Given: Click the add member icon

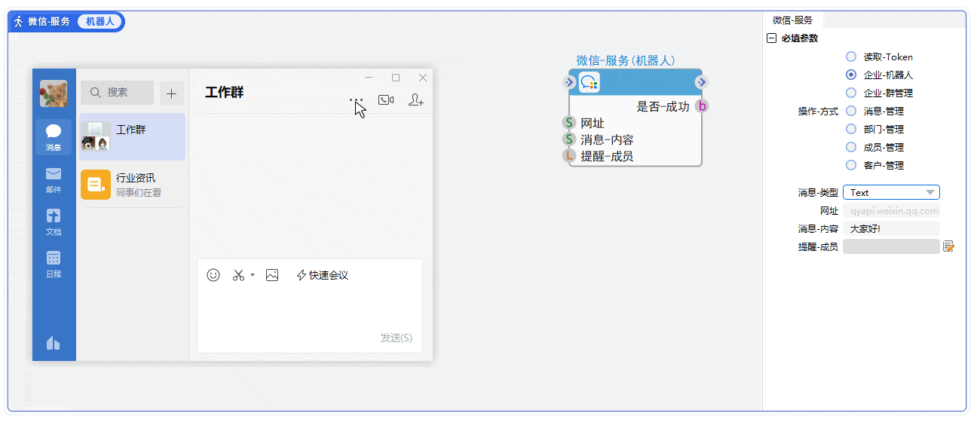Looking at the screenshot, I should pos(415,99).
